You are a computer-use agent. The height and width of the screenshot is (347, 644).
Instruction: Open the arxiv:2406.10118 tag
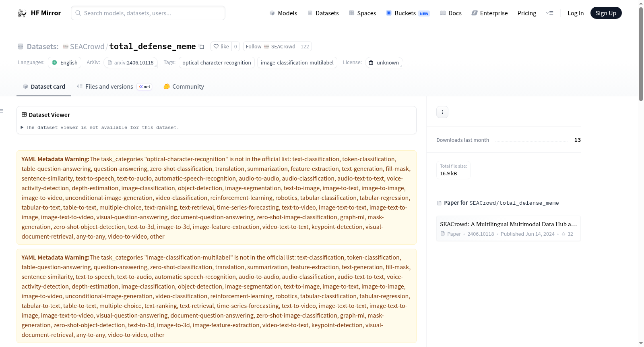click(130, 62)
